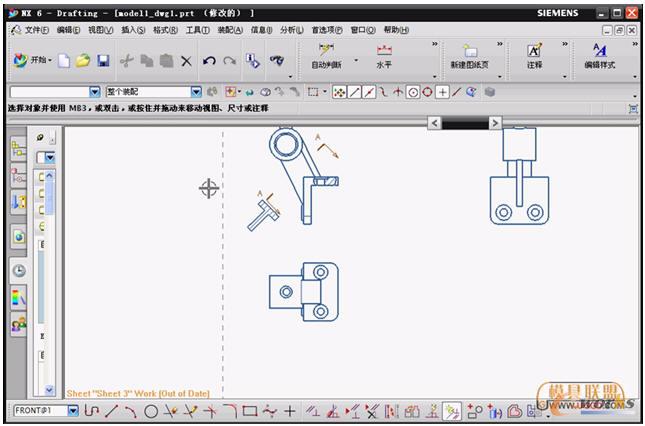Click the Edit Style icon (编辑样式)
The image size is (645, 426).
[x=599, y=56]
